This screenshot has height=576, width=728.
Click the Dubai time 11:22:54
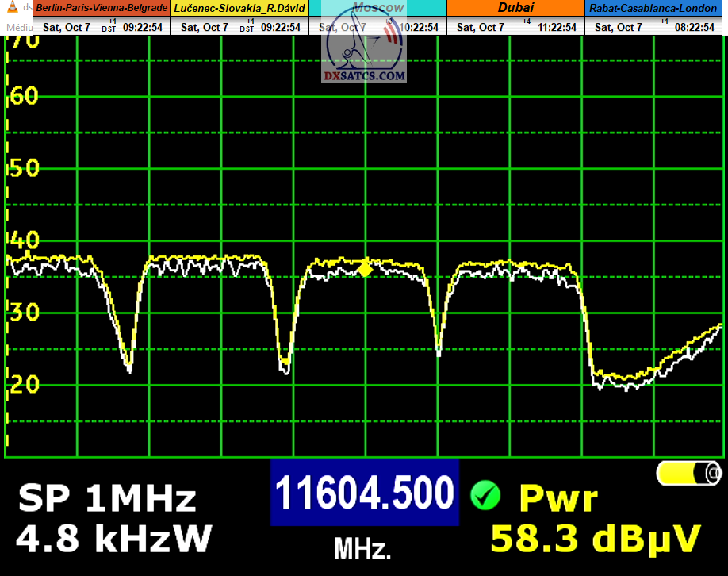coord(557,27)
